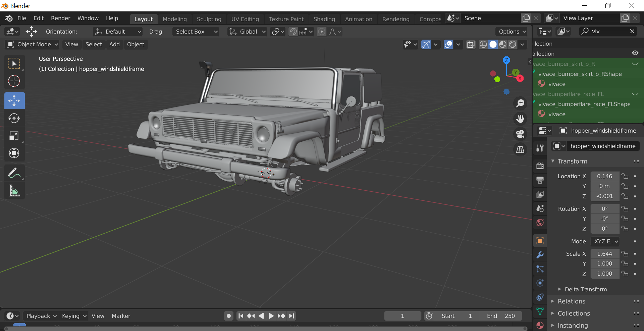644x331 pixels.
Task: Toggle show overlays button
Action: coord(448,44)
